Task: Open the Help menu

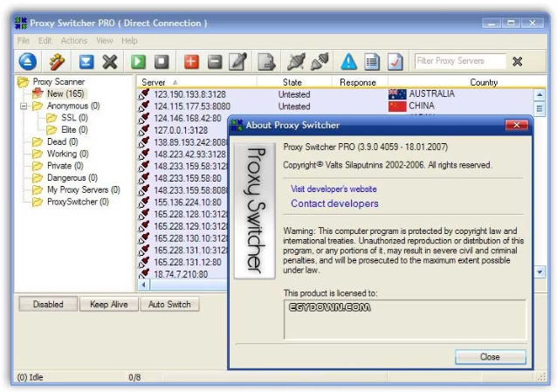Action: pyautogui.click(x=129, y=40)
